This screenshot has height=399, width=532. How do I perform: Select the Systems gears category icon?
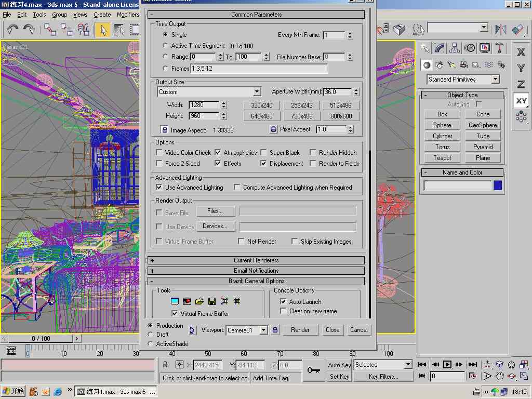tap(501, 65)
